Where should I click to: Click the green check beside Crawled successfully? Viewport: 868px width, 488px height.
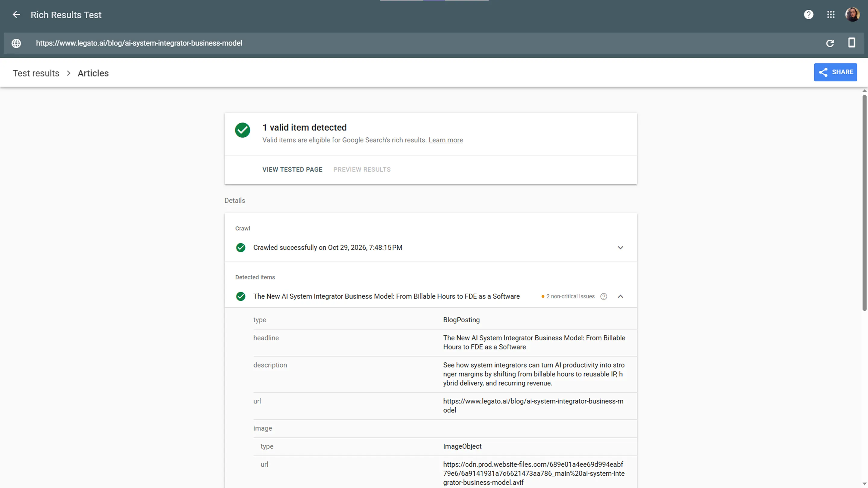click(241, 248)
